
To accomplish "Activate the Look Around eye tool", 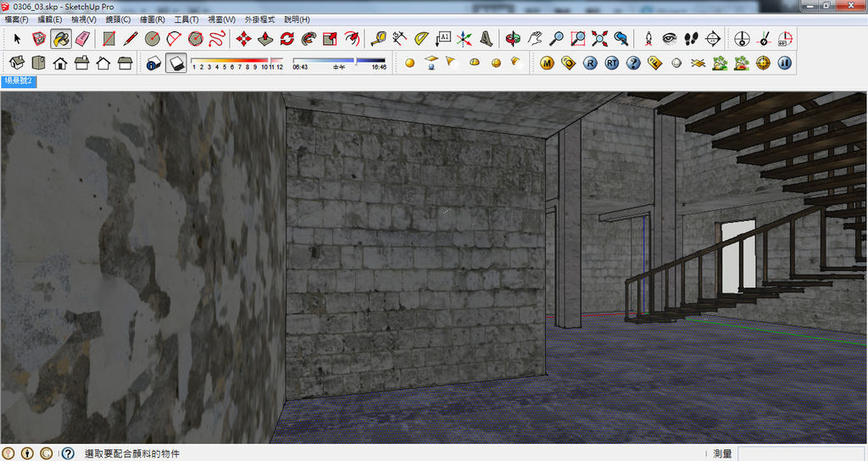I will click(670, 39).
